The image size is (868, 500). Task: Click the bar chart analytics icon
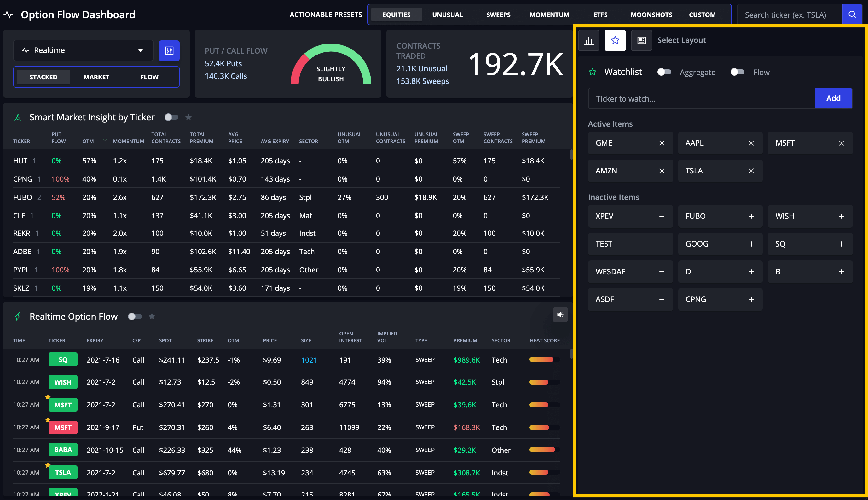[x=589, y=40]
